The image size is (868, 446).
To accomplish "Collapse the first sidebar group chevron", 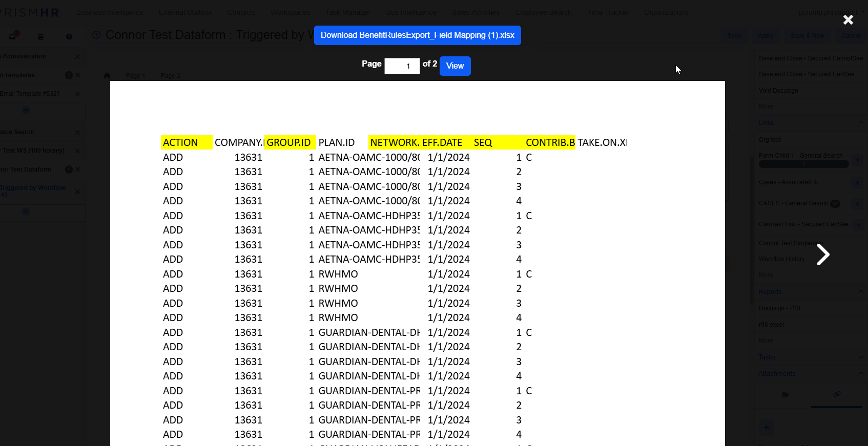I will (26, 110).
